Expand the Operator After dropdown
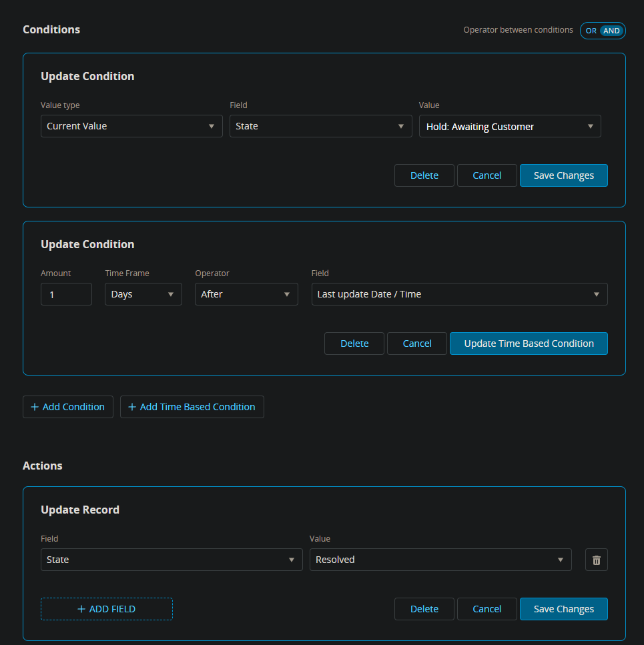644x645 pixels. (246, 294)
